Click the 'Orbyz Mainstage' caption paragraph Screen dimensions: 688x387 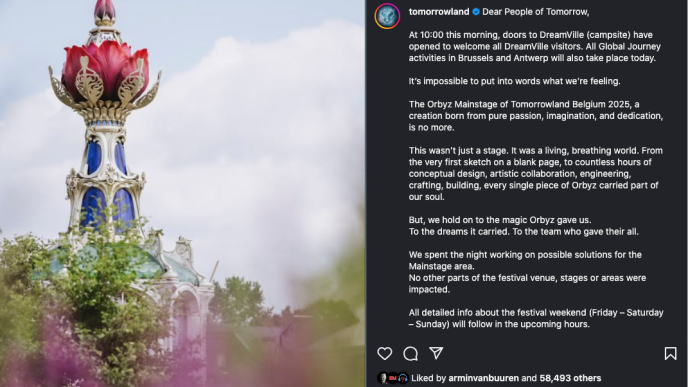point(536,116)
